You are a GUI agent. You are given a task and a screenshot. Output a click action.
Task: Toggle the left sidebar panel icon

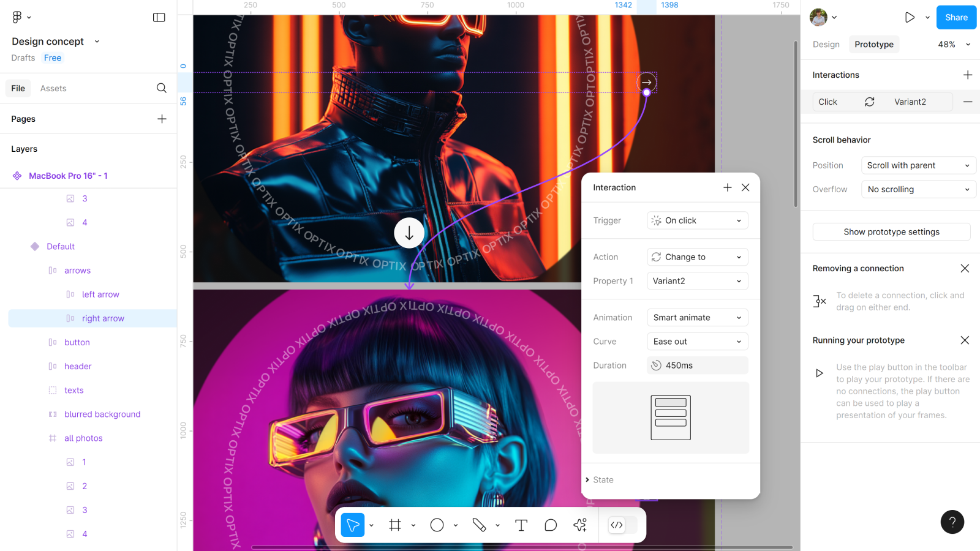pyautogui.click(x=159, y=17)
